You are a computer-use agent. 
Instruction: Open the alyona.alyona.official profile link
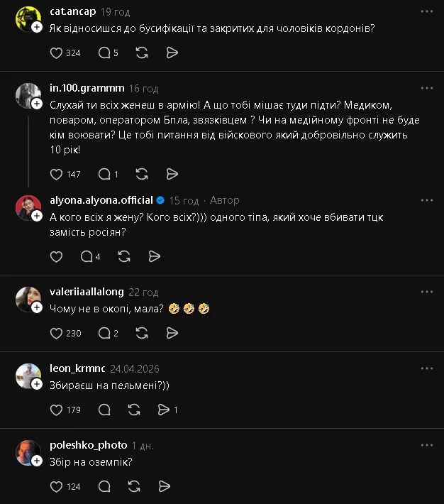coord(101,200)
